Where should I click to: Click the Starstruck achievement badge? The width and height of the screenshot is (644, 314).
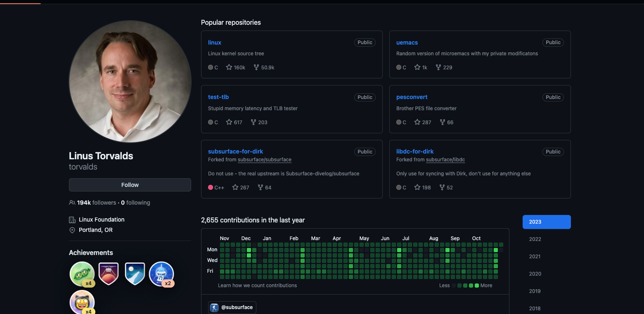click(82, 302)
